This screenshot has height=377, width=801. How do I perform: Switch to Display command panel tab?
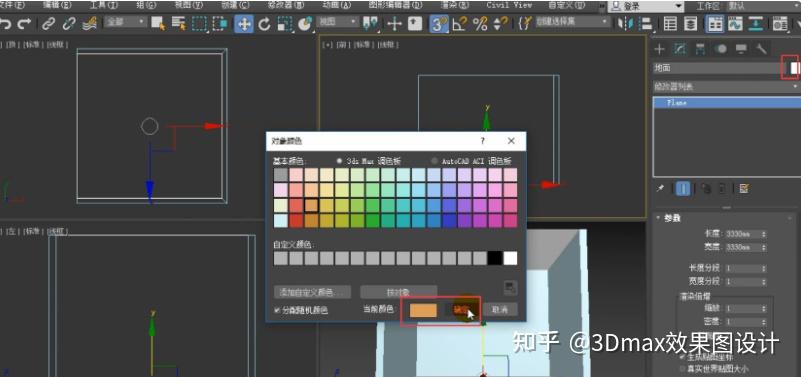[x=741, y=49]
